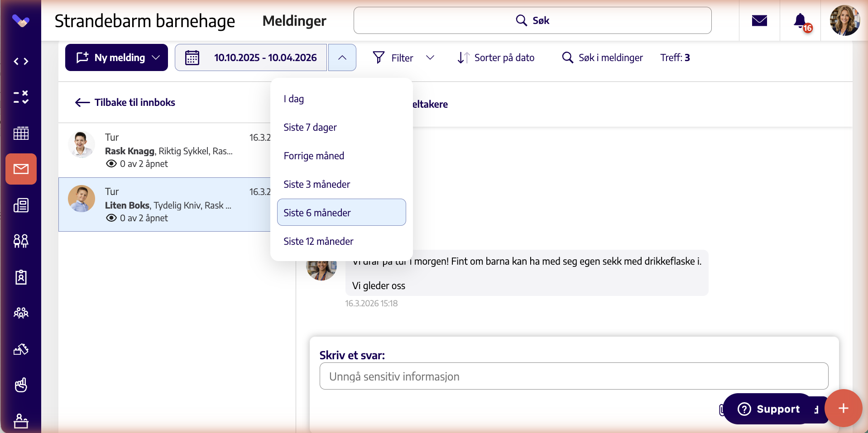Click the Skriv et svar reply field
Screen dimensions: 868x433
[574, 376]
